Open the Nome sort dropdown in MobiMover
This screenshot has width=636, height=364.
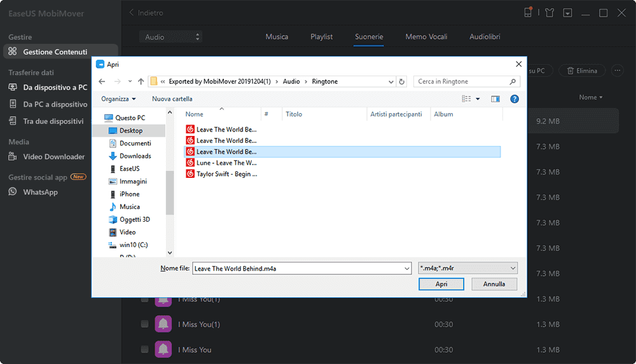coord(591,97)
